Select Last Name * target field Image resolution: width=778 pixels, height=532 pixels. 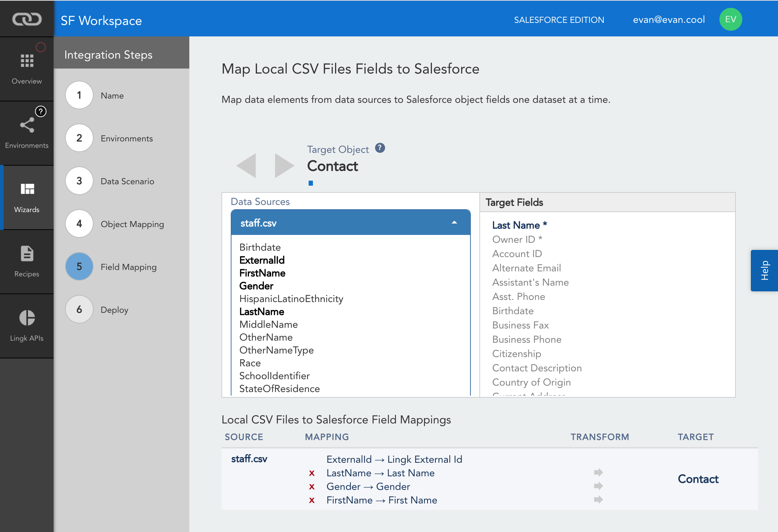(519, 225)
